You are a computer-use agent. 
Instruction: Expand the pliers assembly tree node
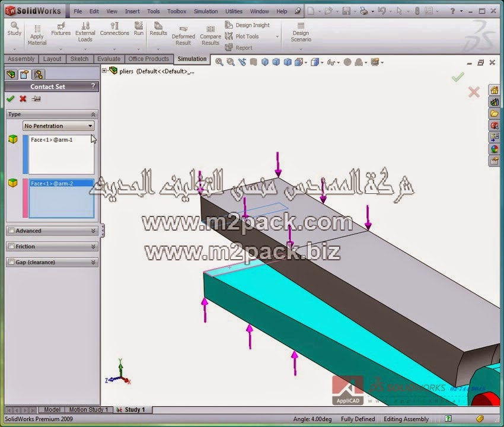[x=104, y=71]
